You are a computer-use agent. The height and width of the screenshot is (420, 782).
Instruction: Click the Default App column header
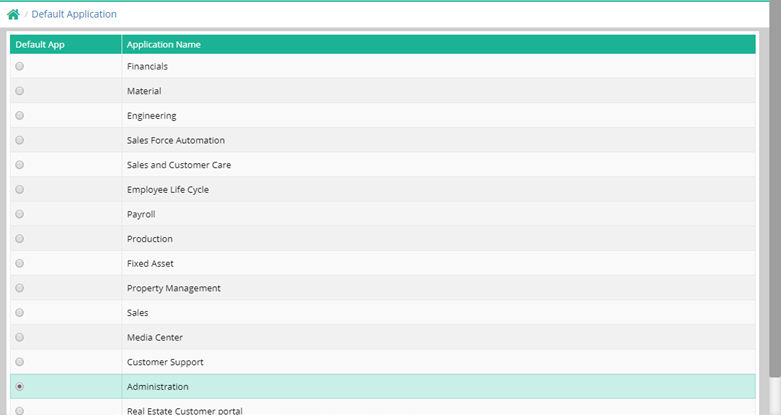39,45
